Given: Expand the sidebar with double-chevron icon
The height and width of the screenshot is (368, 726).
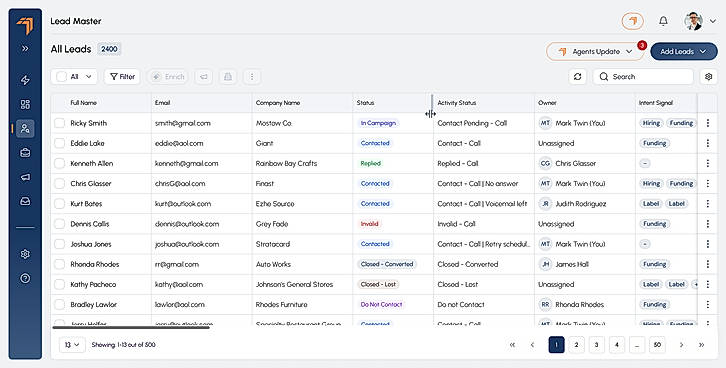Looking at the screenshot, I should (x=25, y=49).
